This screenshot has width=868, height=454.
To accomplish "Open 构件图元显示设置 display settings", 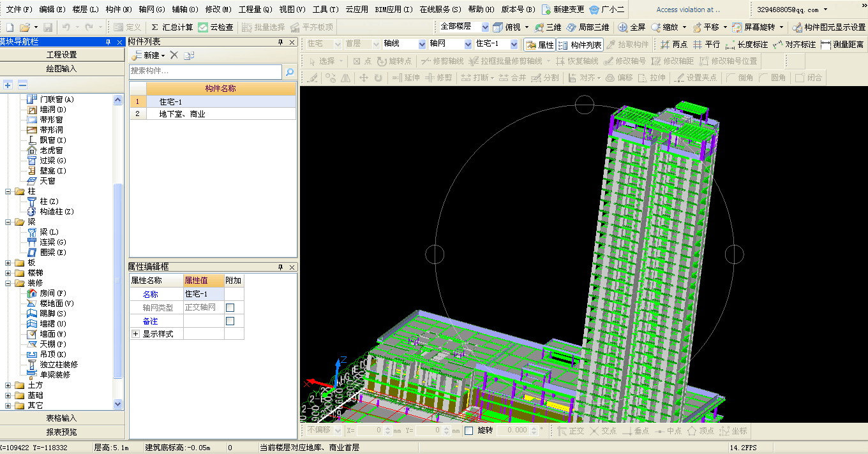I will tap(828, 27).
